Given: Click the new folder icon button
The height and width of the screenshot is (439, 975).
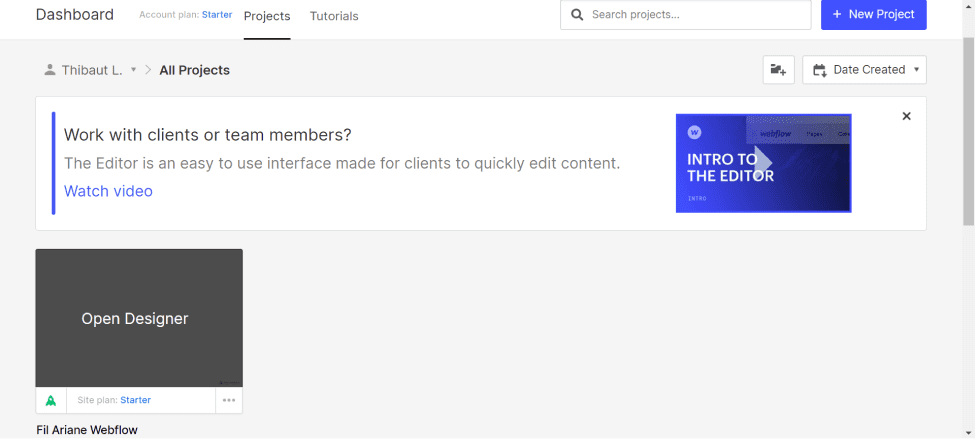Looking at the screenshot, I should (779, 70).
